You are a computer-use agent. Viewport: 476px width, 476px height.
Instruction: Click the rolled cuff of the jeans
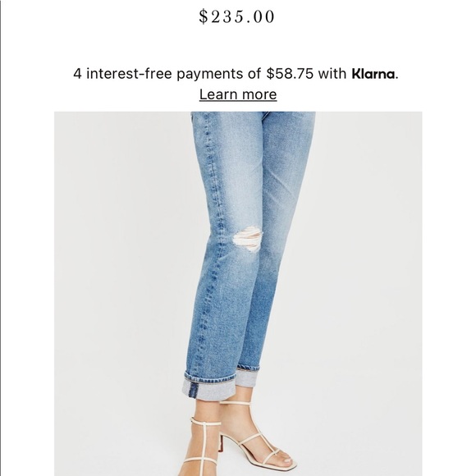coord(209,387)
